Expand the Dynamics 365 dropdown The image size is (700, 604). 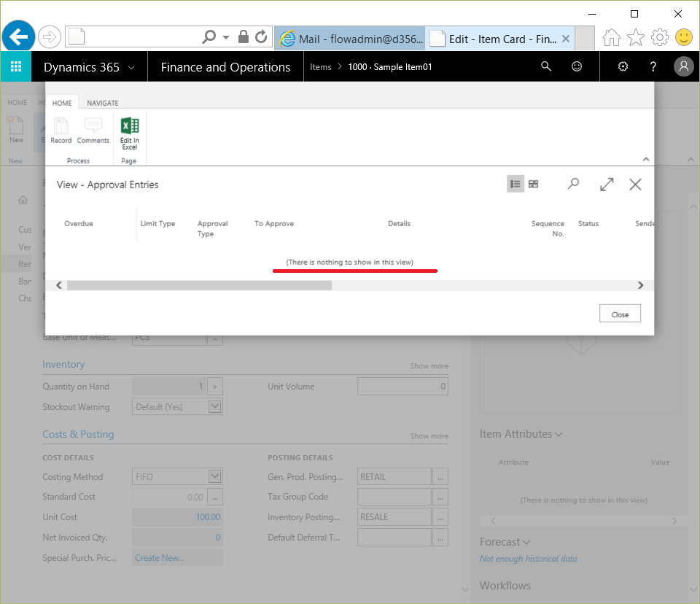131,67
